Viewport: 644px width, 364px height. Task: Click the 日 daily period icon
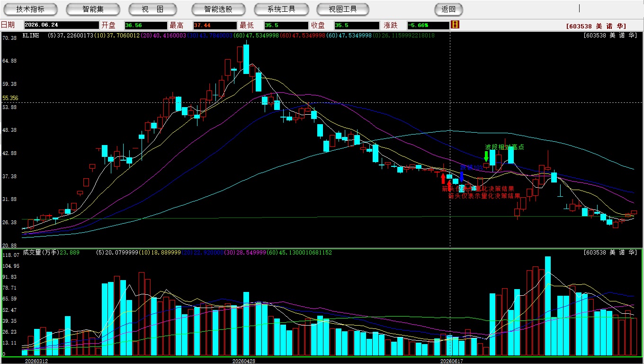pyautogui.click(x=456, y=25)
